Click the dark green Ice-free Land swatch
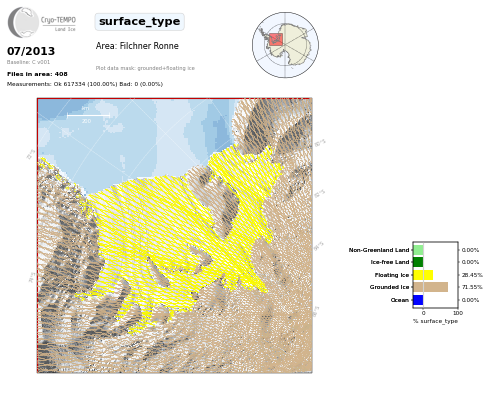Image resolution: width=492 pixels, height=410 pixels. (418, 262)
